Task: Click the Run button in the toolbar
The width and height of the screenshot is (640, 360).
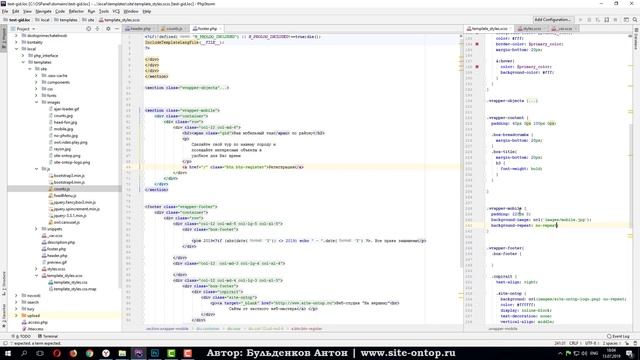Action: tap(581, 20)
